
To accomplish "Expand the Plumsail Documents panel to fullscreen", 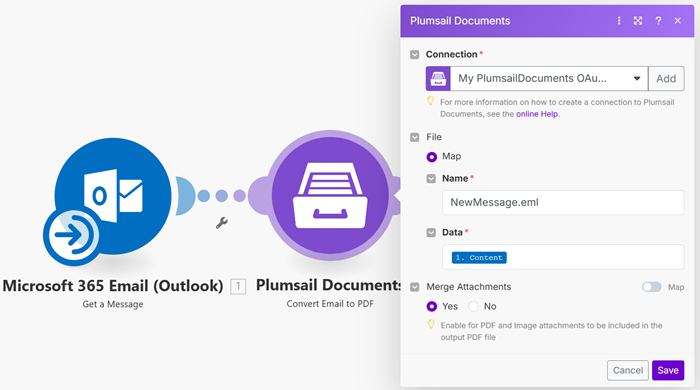I will 638,21.
